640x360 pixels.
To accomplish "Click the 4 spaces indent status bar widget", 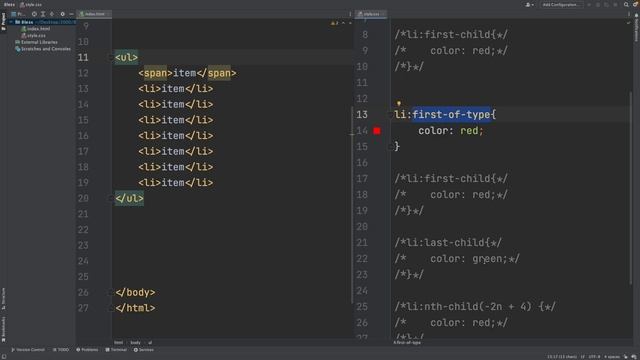I will [x=612, y=357].
